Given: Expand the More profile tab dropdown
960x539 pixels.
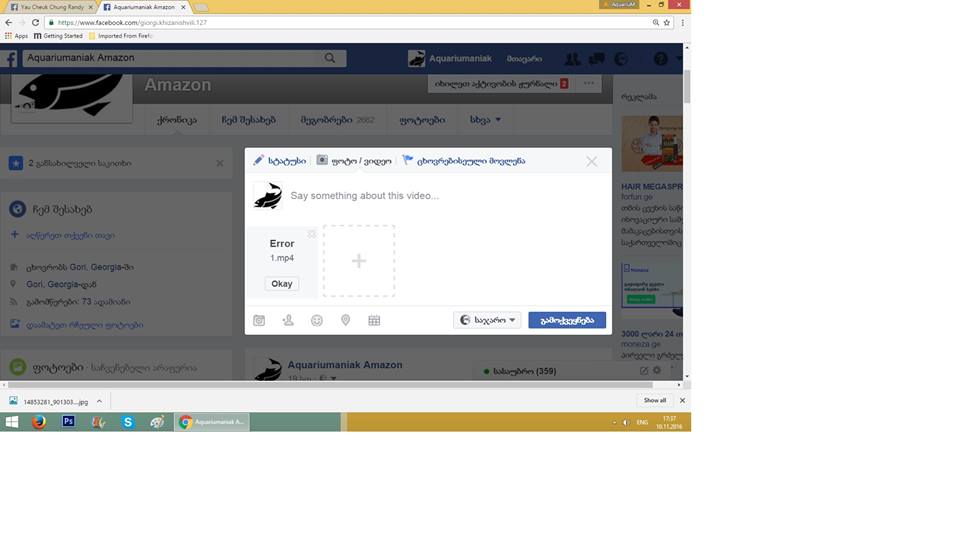Looking at the screenshot, I should [x=486, y=120].
